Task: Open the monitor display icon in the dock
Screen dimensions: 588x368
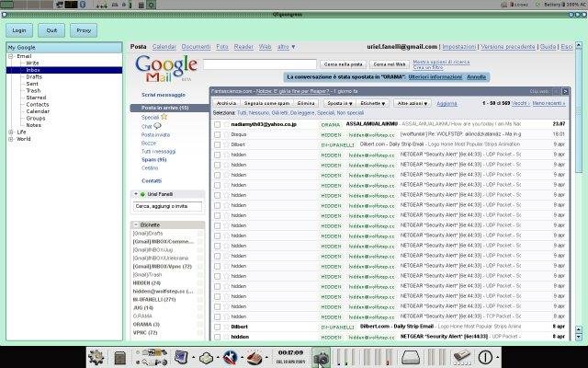Action: click(181, 357)
